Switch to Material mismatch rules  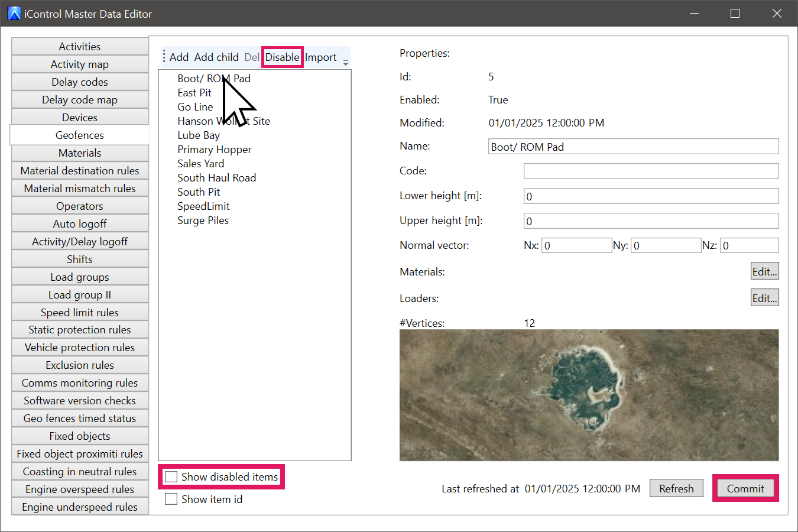click(x=80, y=189)
